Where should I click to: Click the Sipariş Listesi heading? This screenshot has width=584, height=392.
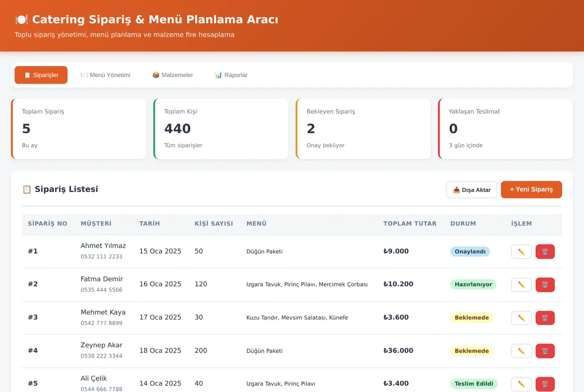tap(60, 189)
